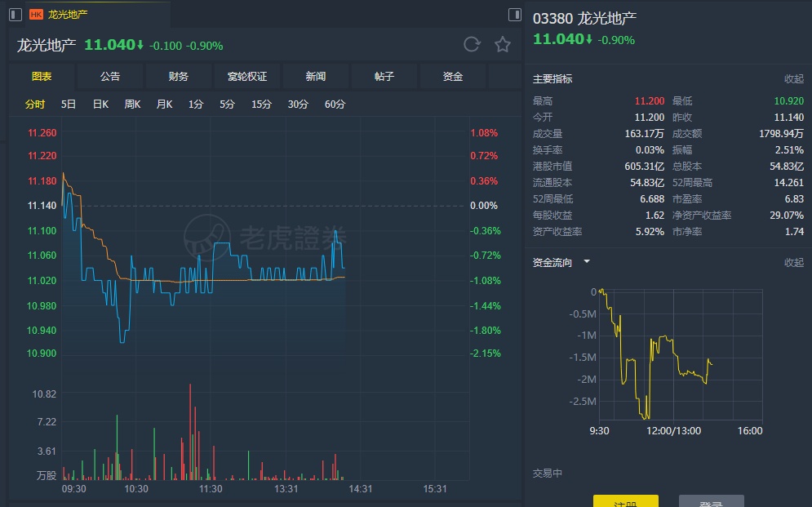Click the yellow 资金流向 line chart

coord(655,354)
